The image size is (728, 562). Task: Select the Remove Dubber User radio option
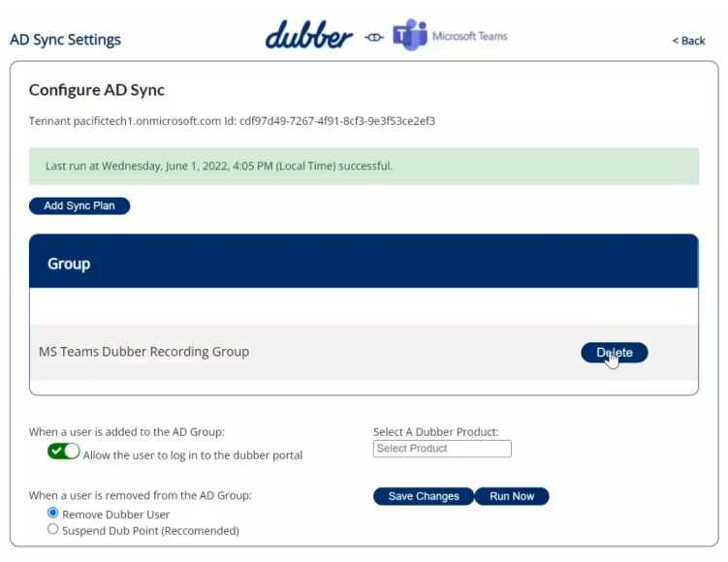(53, 513)
